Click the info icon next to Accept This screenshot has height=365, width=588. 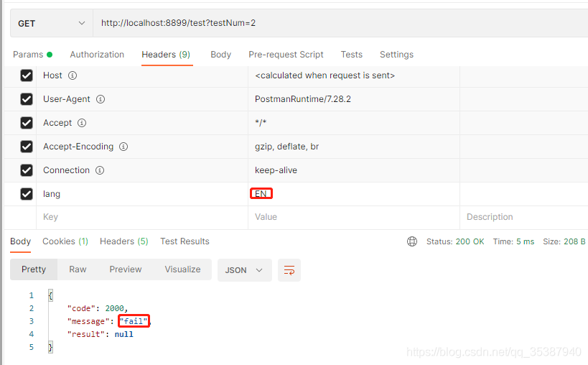pyautogui.click(x=82, y=123)
